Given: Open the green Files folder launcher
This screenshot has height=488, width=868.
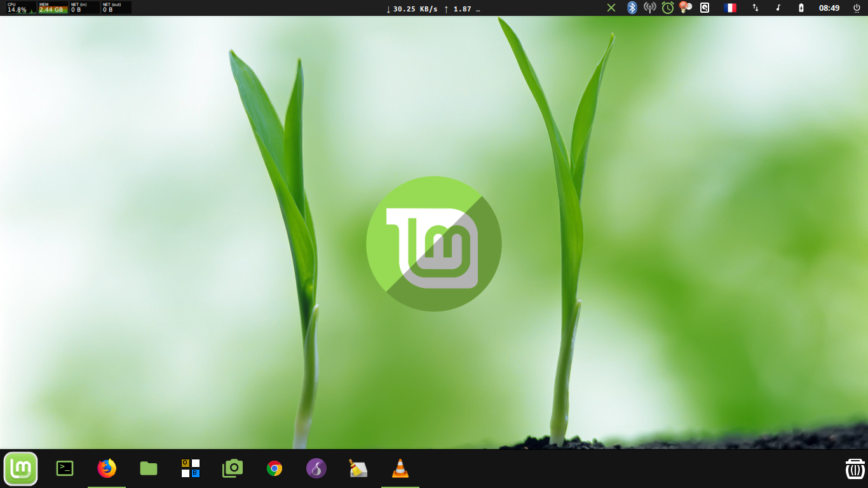Looking at the screenshot, I should [x=149, y=469].
